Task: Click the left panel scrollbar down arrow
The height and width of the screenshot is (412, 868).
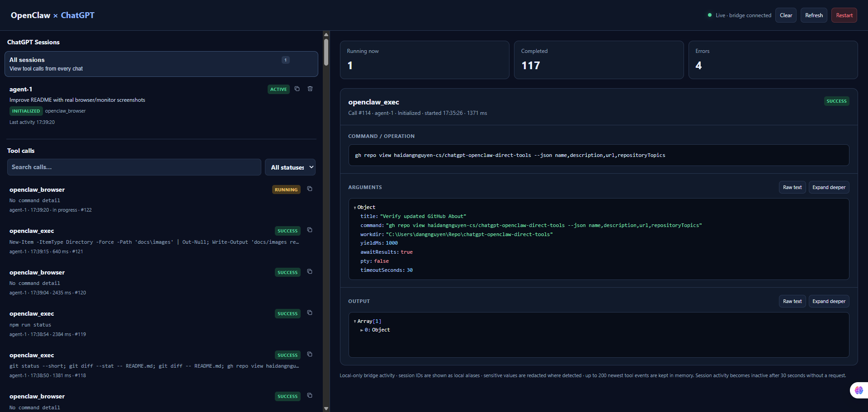Action: (x=326, y=408)
